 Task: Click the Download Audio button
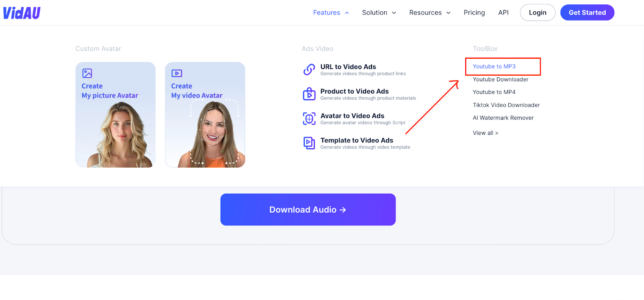click(308, 209)
